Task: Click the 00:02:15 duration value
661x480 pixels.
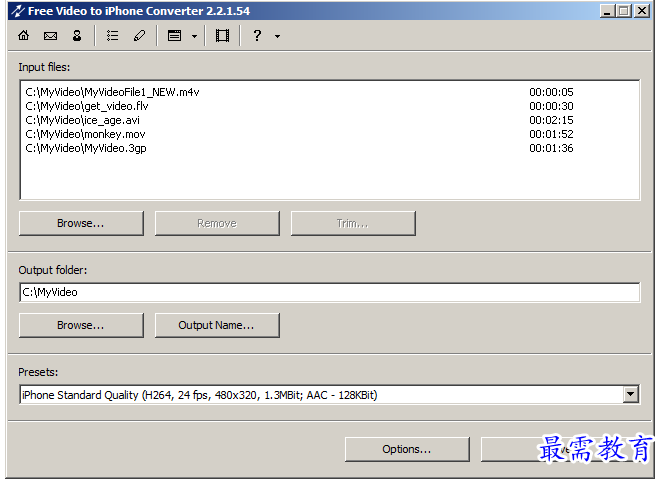Action: click(551, 120)
